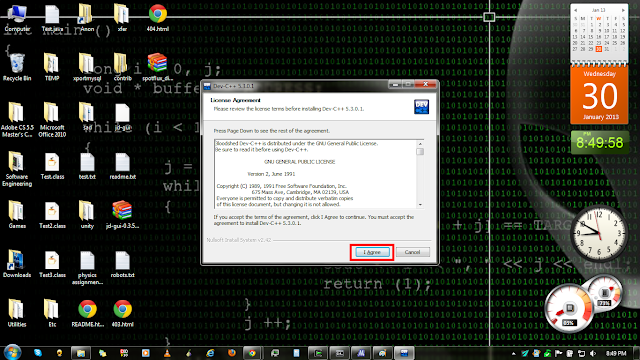
Task: Open the Computer desktop icon
Action: pos(17,18)
